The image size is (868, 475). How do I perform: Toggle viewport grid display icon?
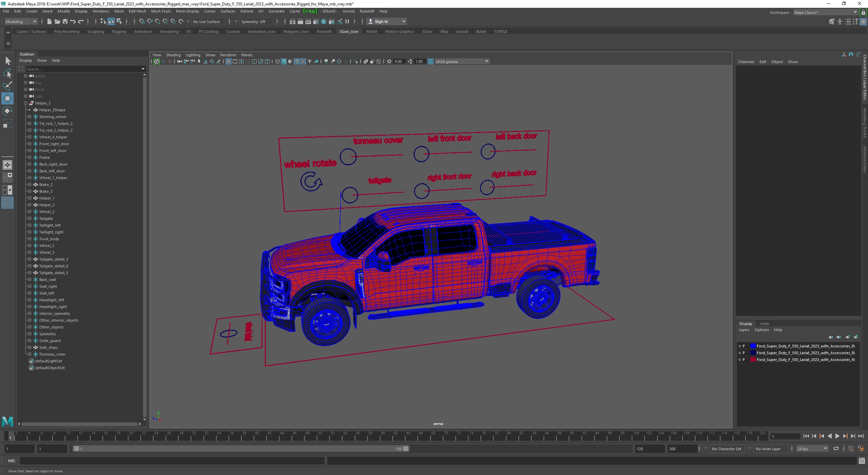point(229,61)
